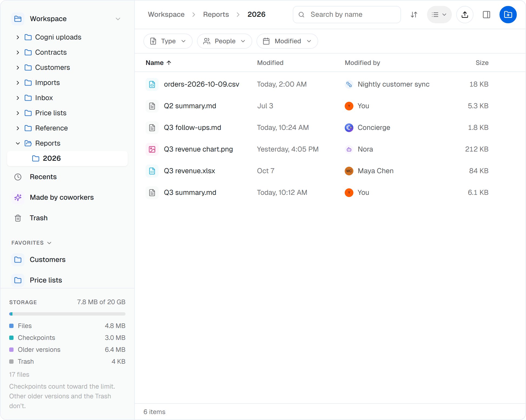526x420 pixels.
Task: Expand the Cogni uploads folder
Action: [18, 37]
